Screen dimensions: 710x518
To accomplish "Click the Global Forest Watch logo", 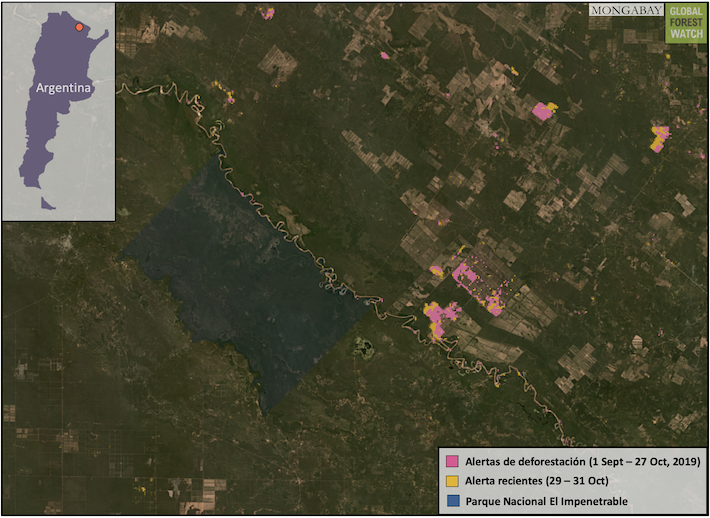I will pos(686,24).
